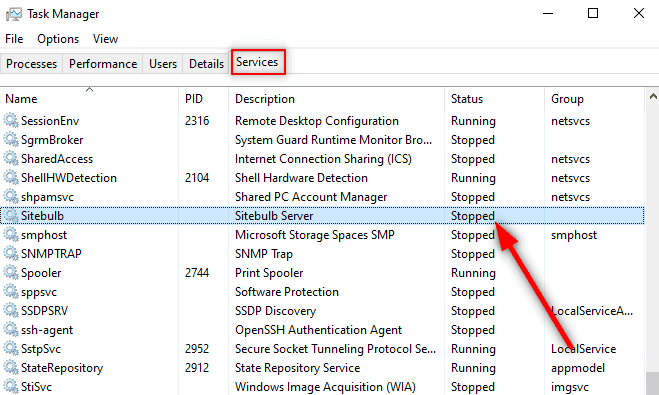Screen dimensions: 659x395
Task: Sort by the PID column header
Action: pos(203,99)
